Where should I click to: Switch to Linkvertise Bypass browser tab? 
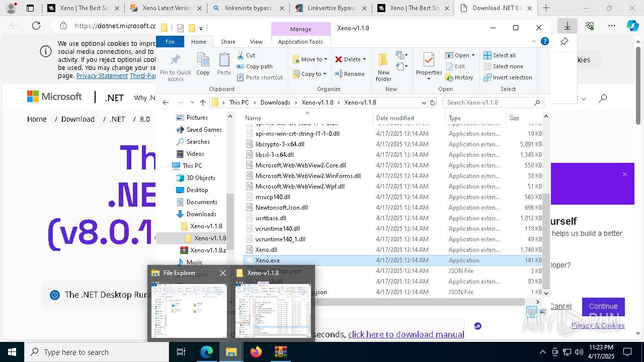[x=331, y=8]
